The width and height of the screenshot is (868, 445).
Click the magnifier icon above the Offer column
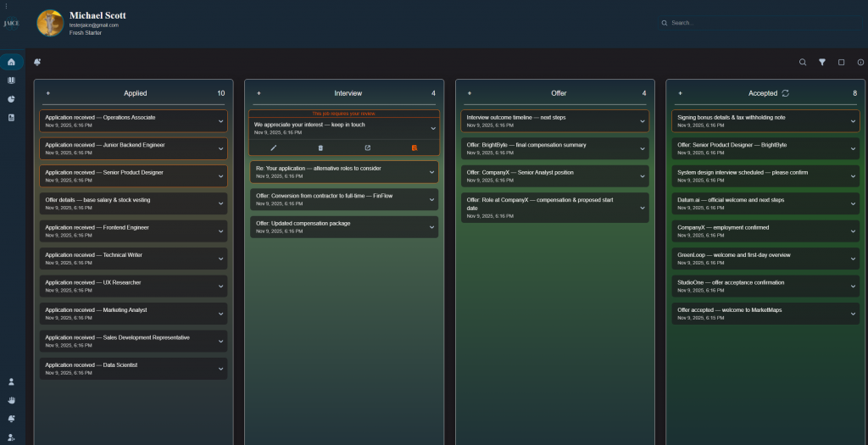pos(803,62)
